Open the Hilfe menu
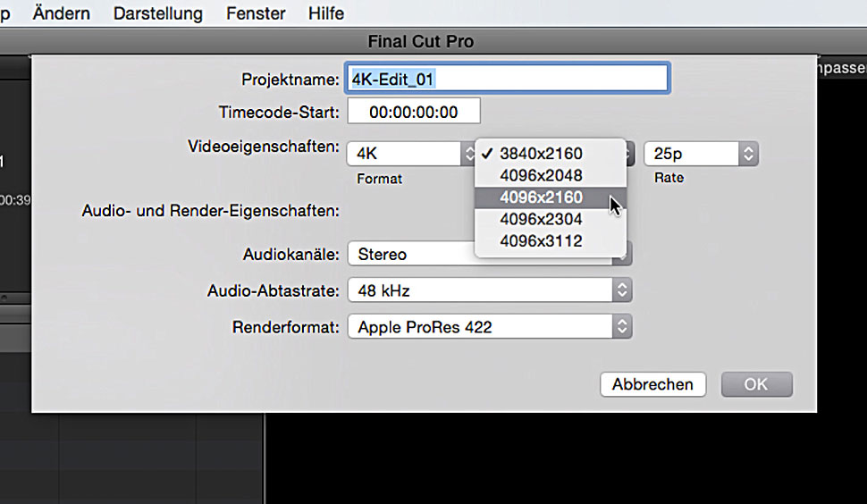This screenshot has width=867, height=504. [x=325, y=13]
